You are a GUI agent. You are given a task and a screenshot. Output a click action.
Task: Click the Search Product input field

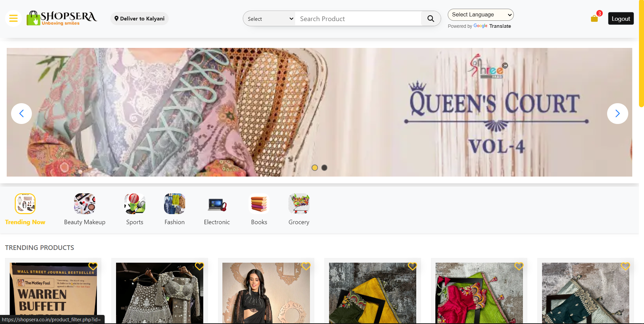pos(358,19)
